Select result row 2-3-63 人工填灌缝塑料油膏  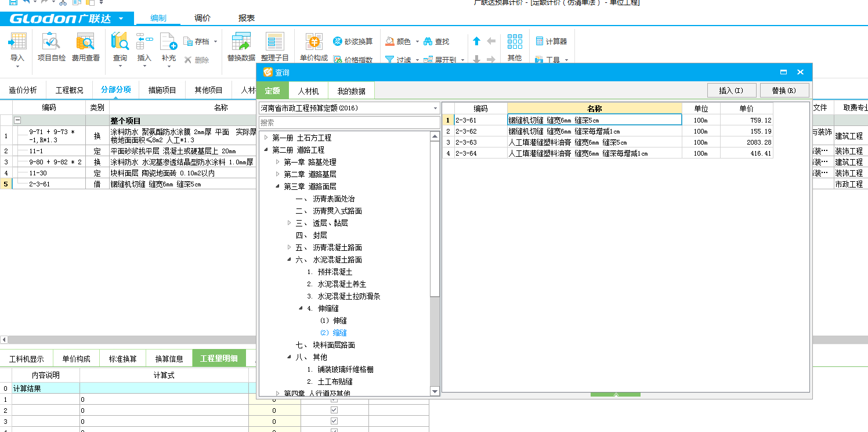click(x=607, y=142)
